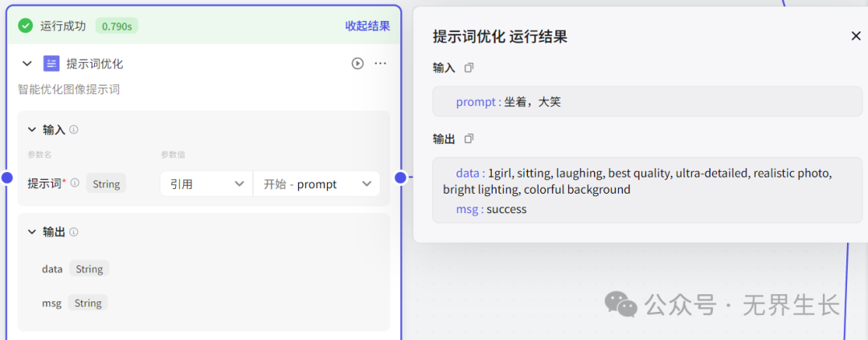Run the 提示词优化 node with play icon
Image resolution: width=868 pixels, height=340 pixels.
358,63
